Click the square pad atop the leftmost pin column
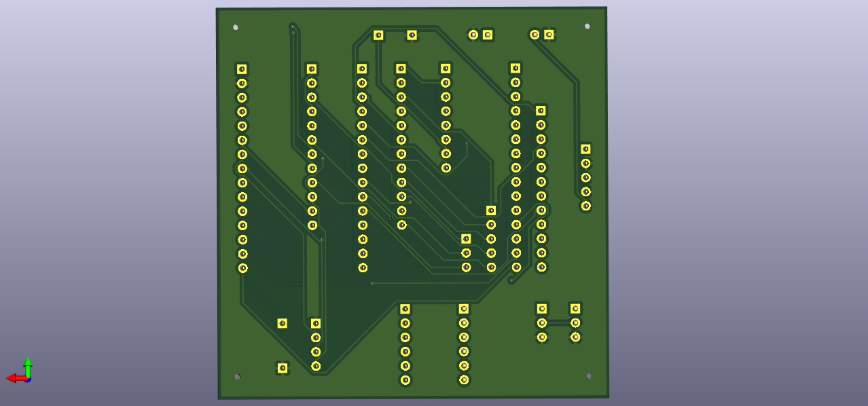This screenshot has width=868, height=406. (x=242, y=69)
